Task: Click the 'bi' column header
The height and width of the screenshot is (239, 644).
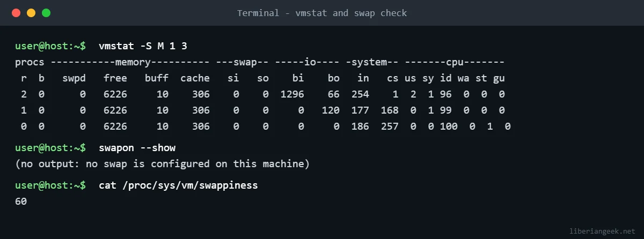Action: pos(298,78)
